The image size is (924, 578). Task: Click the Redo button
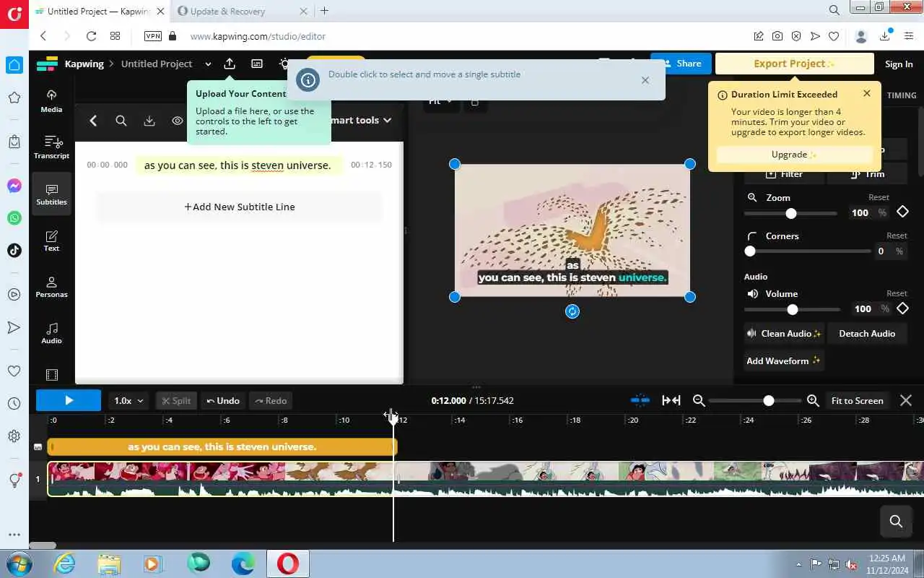271,400
